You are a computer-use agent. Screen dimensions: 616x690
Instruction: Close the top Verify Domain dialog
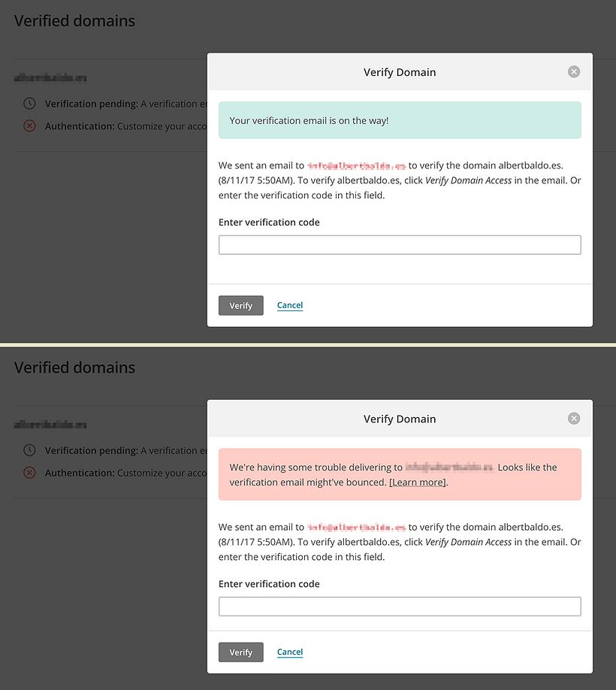click(x=573, y=71)
